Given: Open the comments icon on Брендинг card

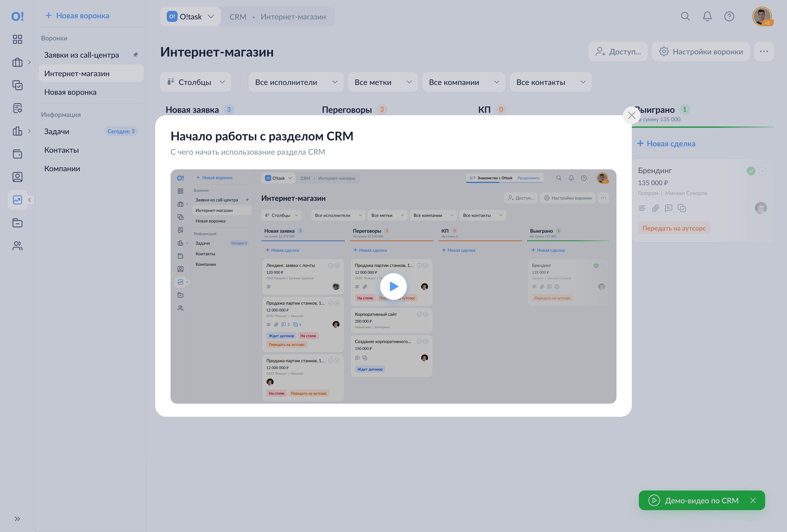Looking at the screenshot, I should (x=668, y=208).
